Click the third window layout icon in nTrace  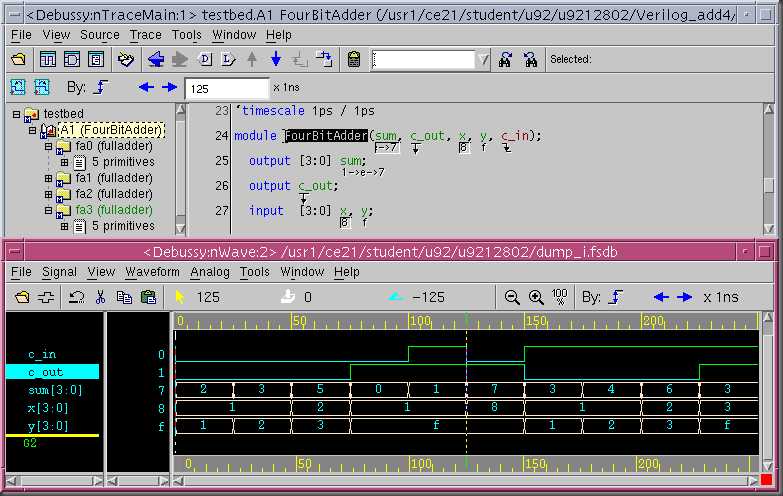(96, 59)
